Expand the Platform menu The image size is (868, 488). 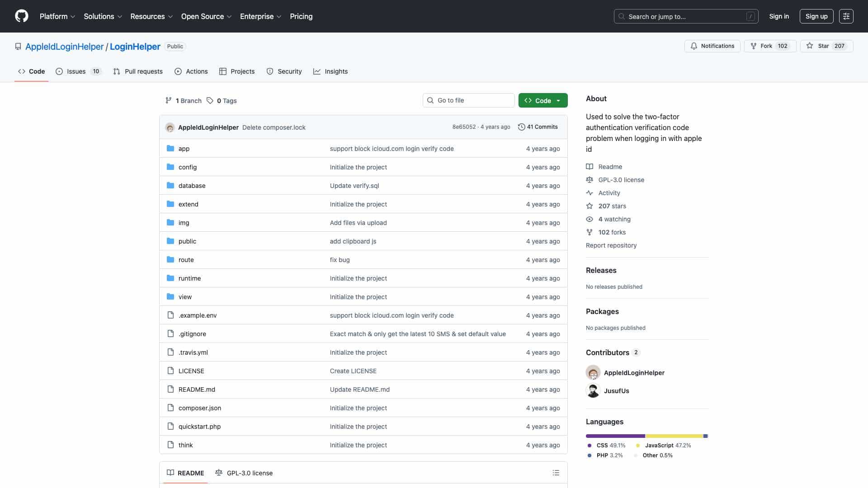tap(57, 16)
